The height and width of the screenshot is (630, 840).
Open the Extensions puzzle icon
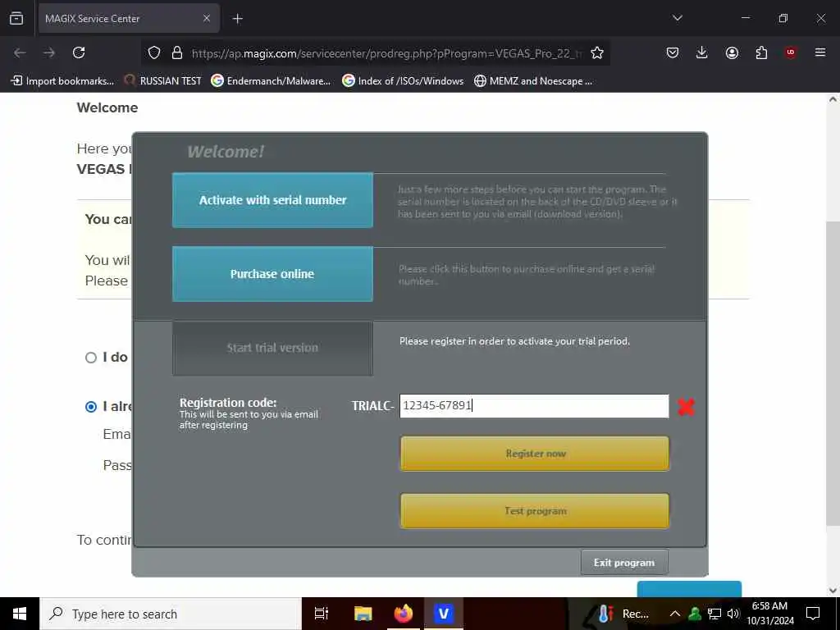point(761,52)
